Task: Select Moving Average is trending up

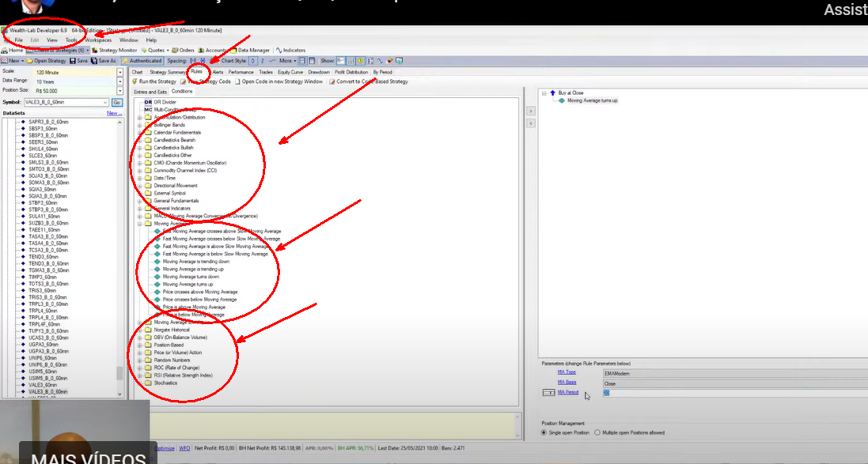Action: tap(193, 270)
